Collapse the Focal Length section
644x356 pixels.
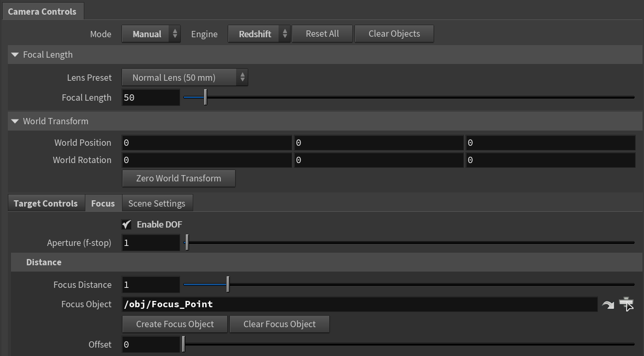(x=15, y=55)
